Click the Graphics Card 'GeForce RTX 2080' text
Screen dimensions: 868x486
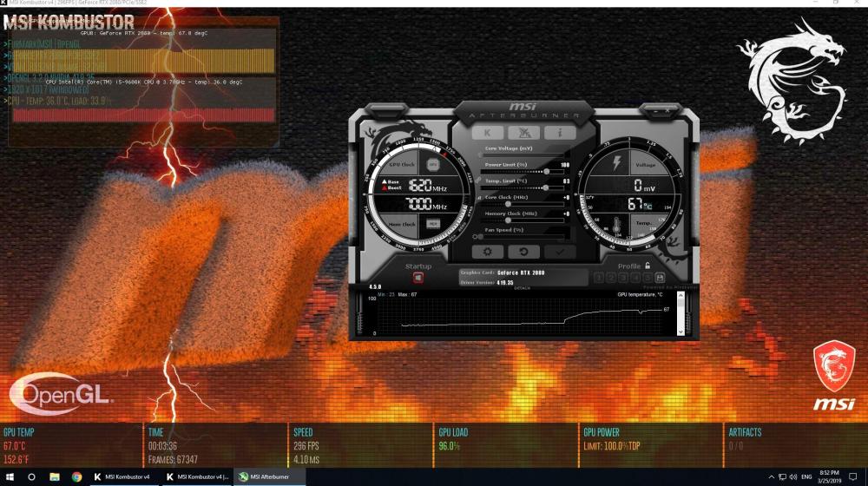pyautogui.click(x=520, y=273)
